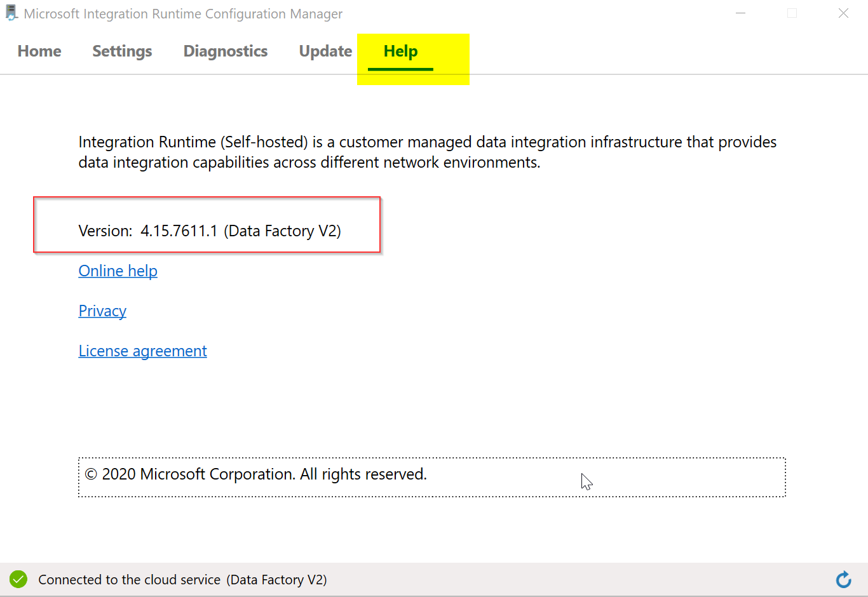Click '(Data Factory V2)' label in status bar
Viewport: 868px width, 597px height.
[x=277, y=580]
